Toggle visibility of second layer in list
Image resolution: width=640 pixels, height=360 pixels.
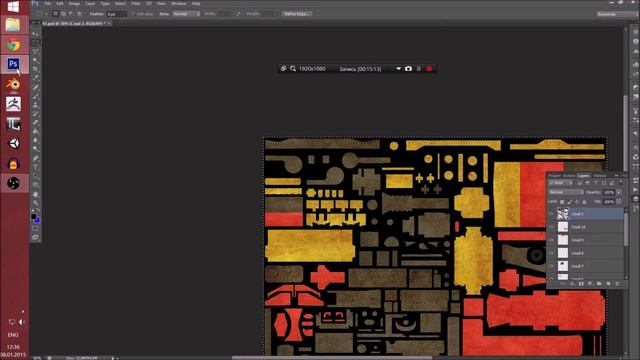[551, 227]
